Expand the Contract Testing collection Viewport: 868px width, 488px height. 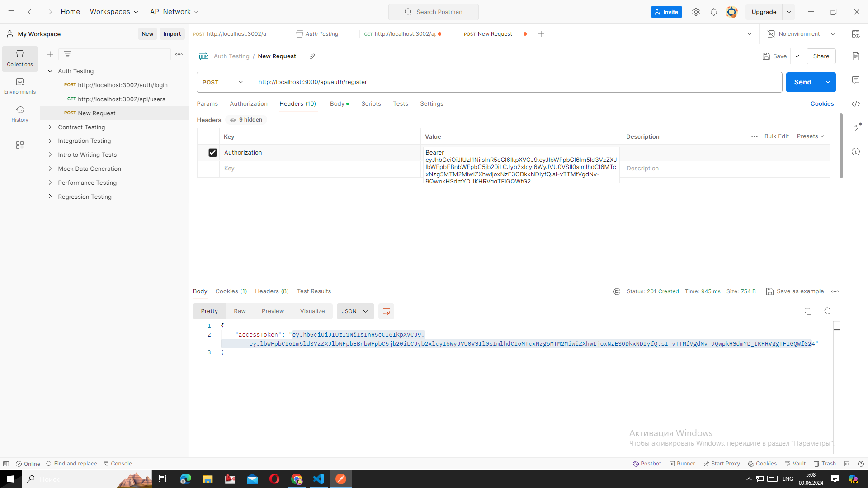point(50,127)
